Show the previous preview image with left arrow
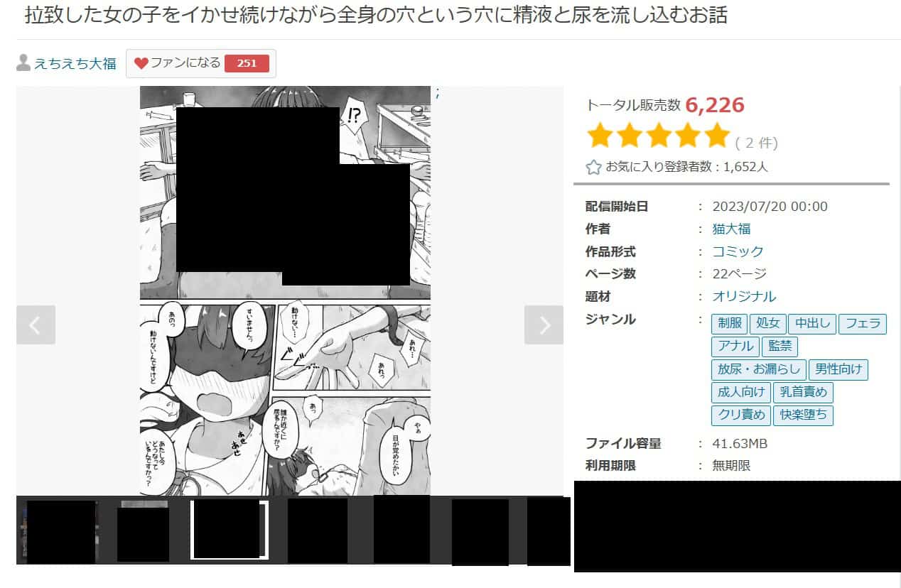This screenshot has width=901, height=588. coord(36,325)
